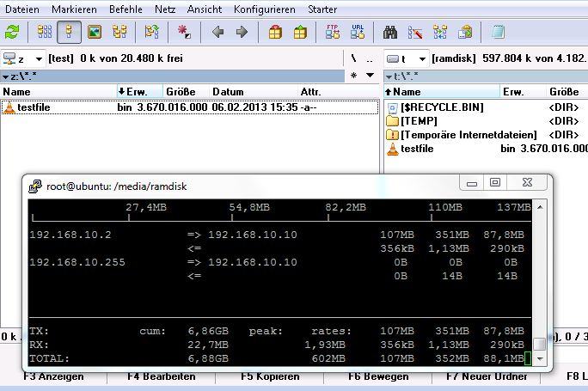Open the Starter menu
The height and width of the screenshot is (391, 588).
(x=322, y=9)
